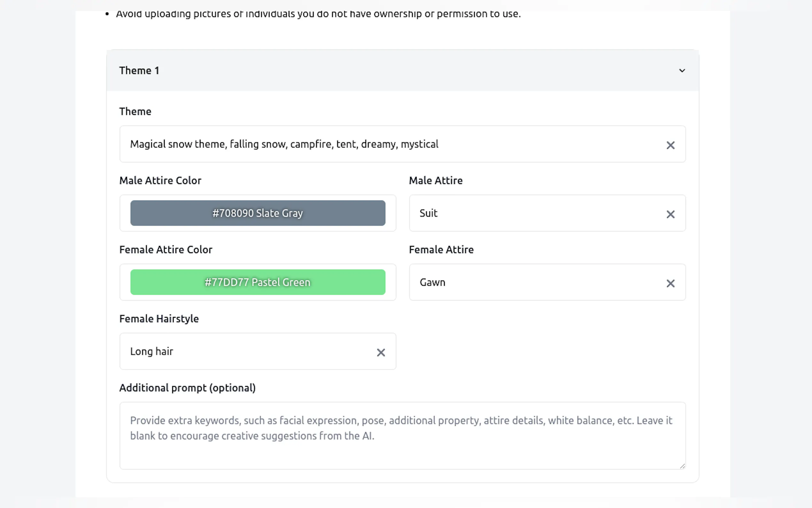Image resolution: width=812 pixels, height=508 pixels.
Task: Collapse the Theme 1 section chevron
Action: [682, 71]
